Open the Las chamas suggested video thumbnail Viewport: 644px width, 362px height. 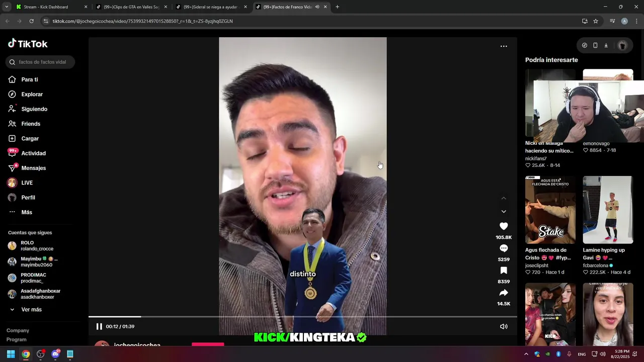click(x=550, y=314)
